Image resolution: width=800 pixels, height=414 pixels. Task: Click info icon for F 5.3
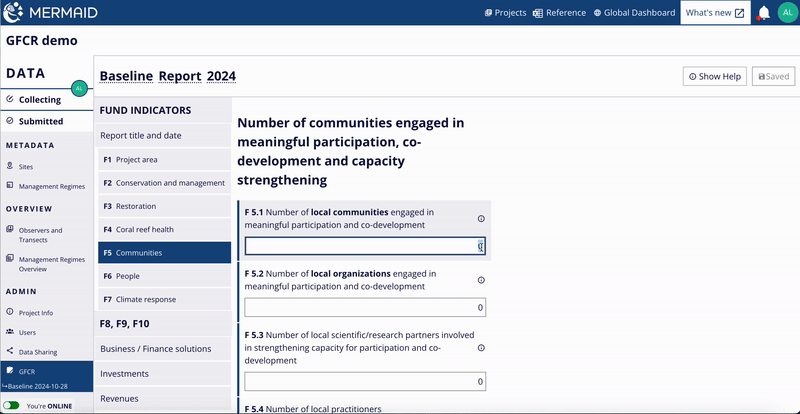481,348
